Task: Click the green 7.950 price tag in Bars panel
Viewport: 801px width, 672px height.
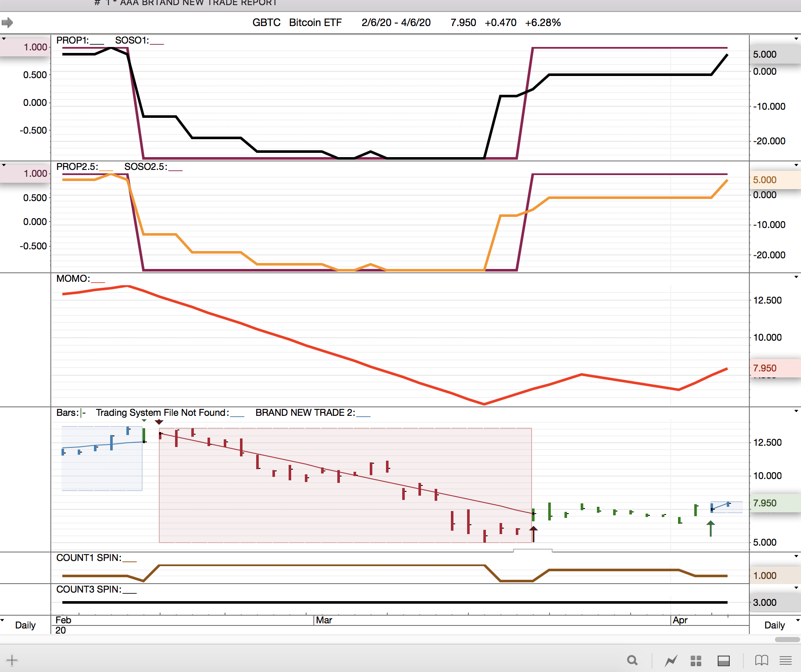Action: 775,503
